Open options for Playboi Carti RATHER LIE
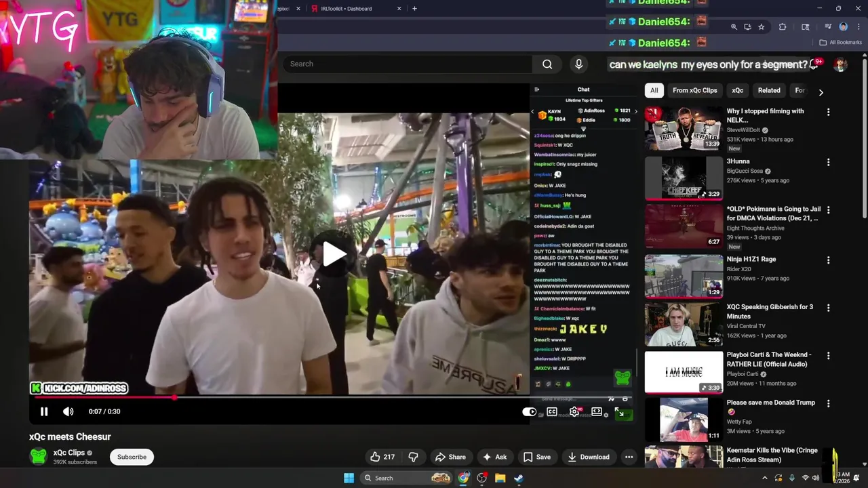This screenshot has width=868, height=488. point(828,355)
